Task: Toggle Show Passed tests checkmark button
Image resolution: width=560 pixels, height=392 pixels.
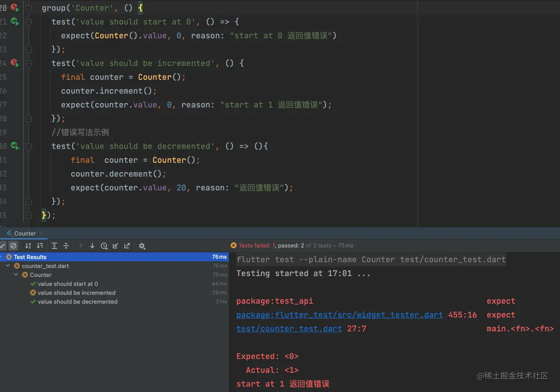Action: [3, 246]
